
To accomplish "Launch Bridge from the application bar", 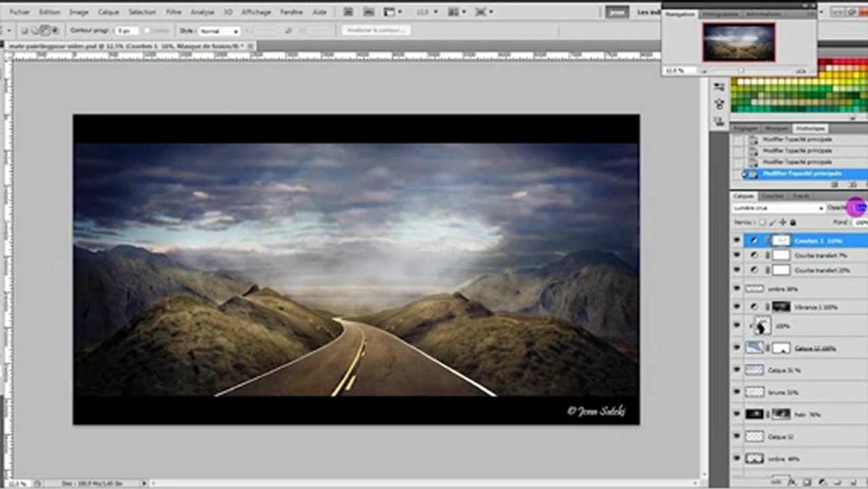I will click(348, 12).
